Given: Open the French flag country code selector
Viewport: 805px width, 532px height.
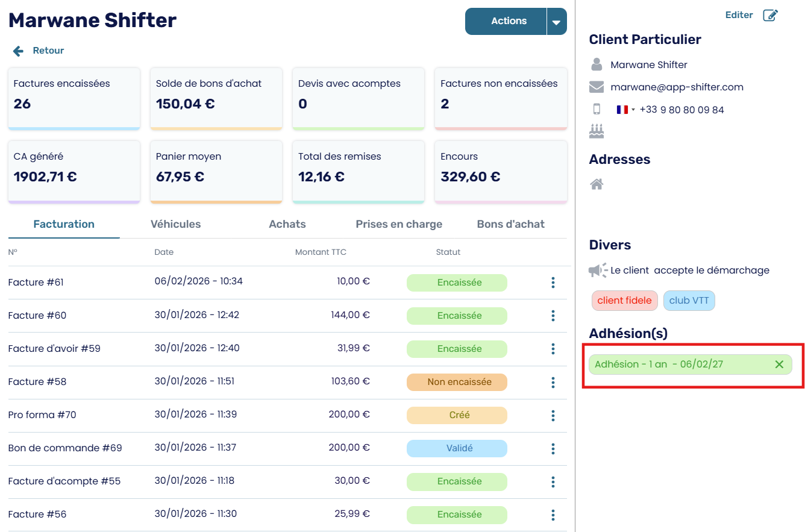Looking at the screenshot, I should [625, 110].
